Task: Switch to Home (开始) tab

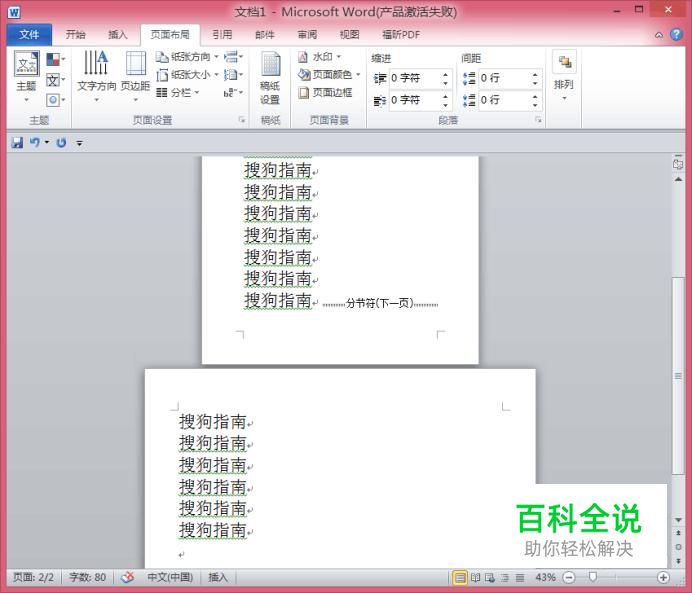Action: coord(75,34)
